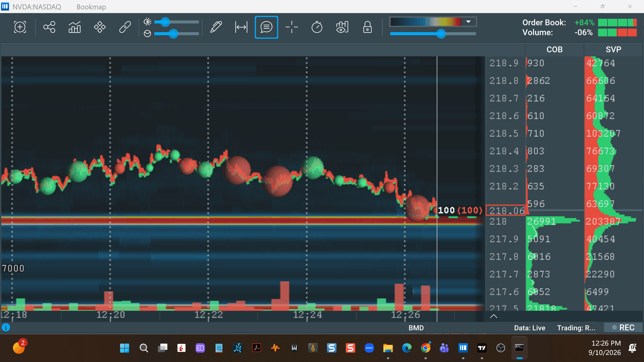
Task: Open the share icon in toolbar
Action: (49, 27)
